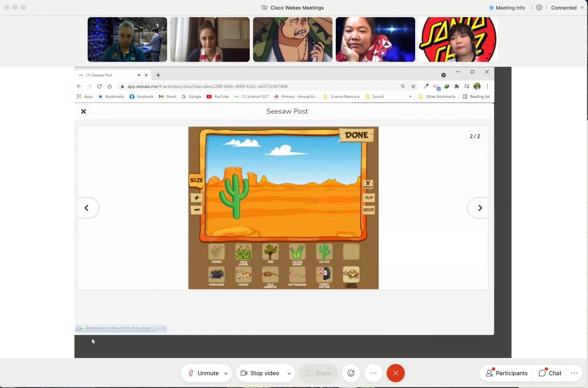Image resolution: width=588 pixels, height=388 pixels.
Task: Open the YouTube bookmark
Action: pos(218,97)
